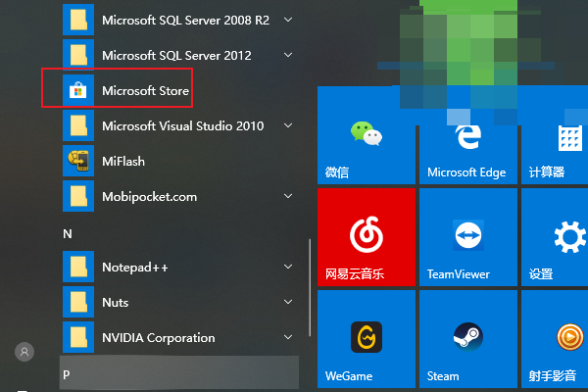Open the WeChat (微信) tile

coord(367,135)
